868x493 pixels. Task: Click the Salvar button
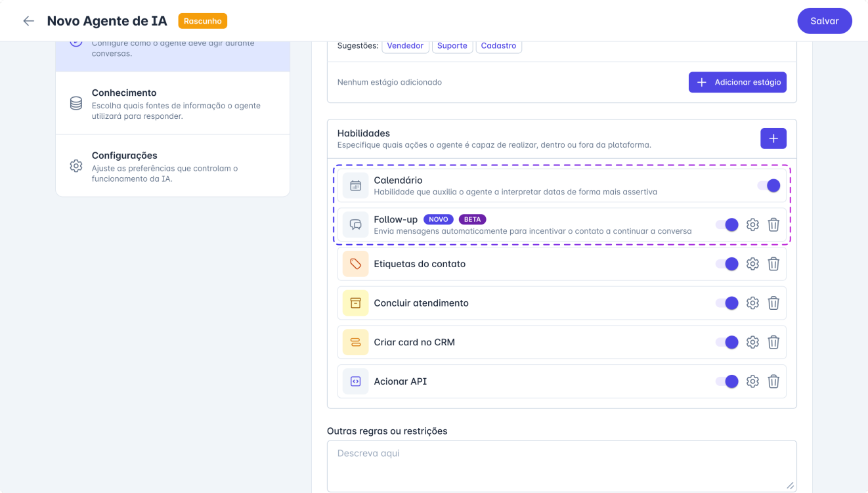824,21
